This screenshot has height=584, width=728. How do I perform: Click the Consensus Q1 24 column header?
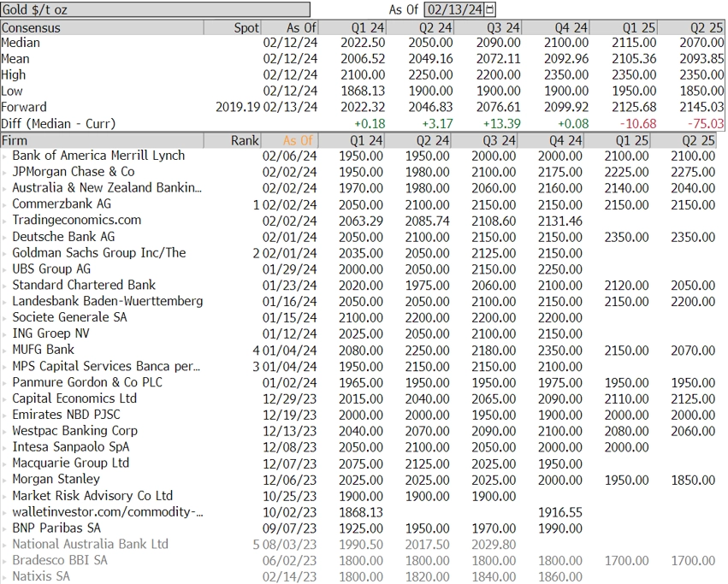[x=352, y=28]
